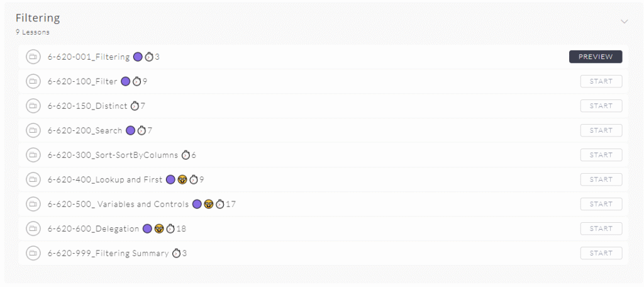Start the 6-620-150_Distinct lesson
The height and width of the screenshot is (287, 644).
(x=601, y=106)
